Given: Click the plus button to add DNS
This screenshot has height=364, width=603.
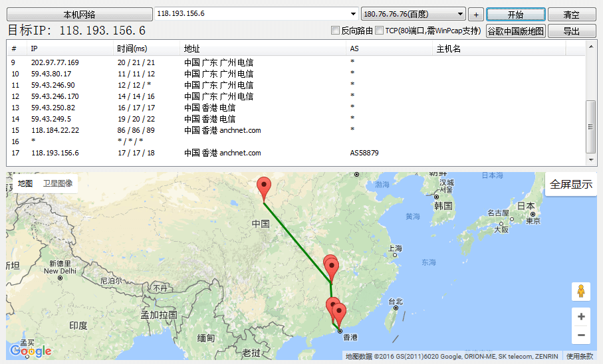Looking at the screenshot, I should pyautogui.click(x=476, y=15).
